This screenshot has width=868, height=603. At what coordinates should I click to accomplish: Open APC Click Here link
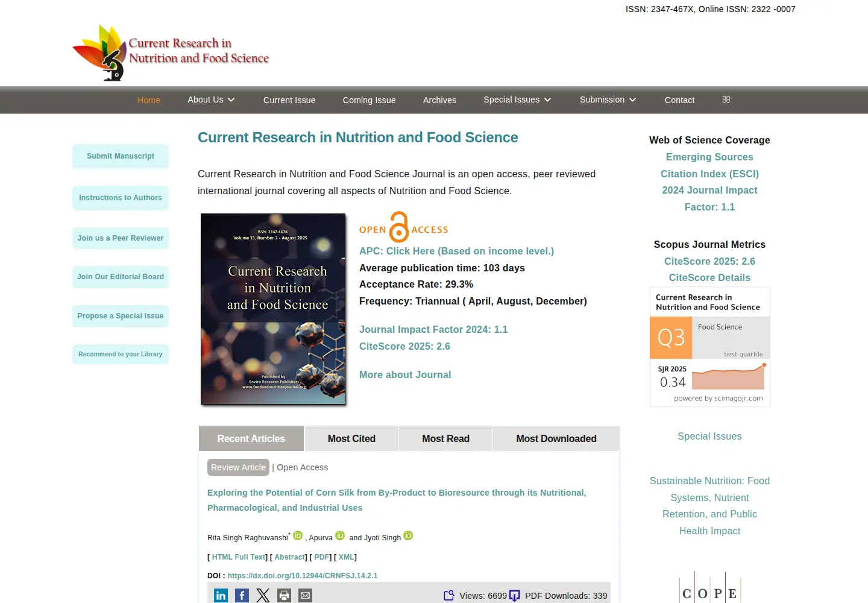456,251
